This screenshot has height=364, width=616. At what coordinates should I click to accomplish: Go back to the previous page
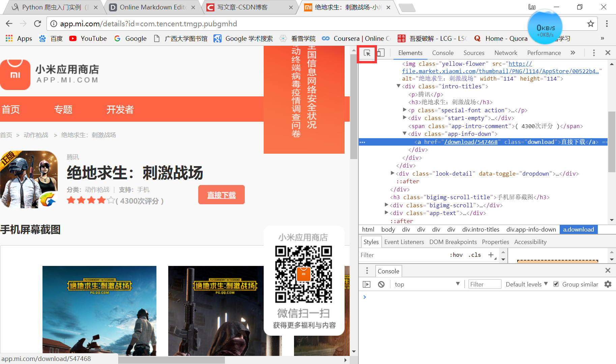point(9,24)
